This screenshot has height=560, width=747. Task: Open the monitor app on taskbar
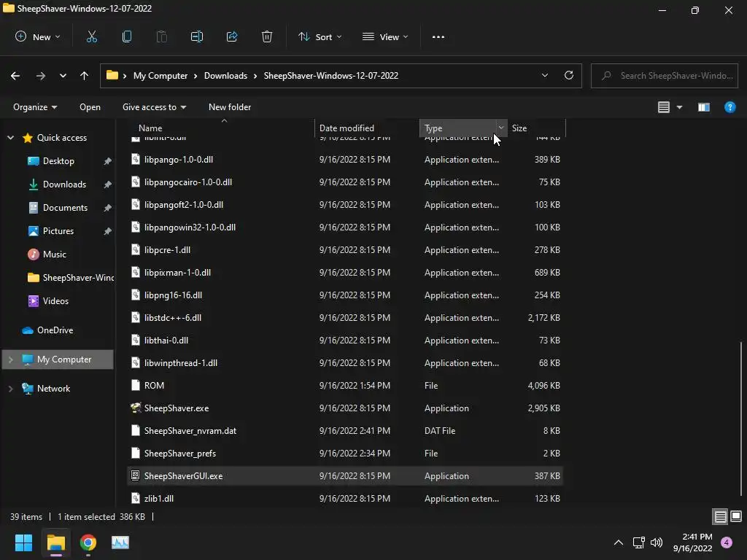[120, 542]
